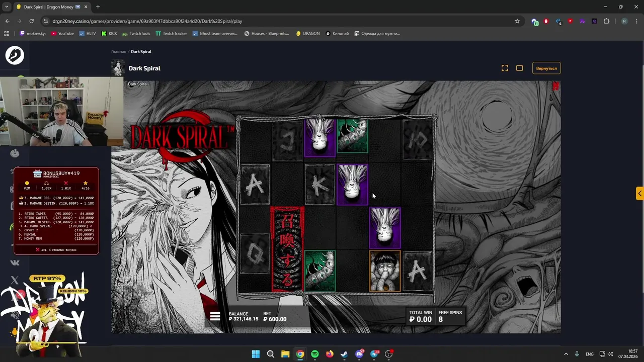Open OBS Studio from the taskbar
This screenshot has width=644, height=362.
point(389,354)
